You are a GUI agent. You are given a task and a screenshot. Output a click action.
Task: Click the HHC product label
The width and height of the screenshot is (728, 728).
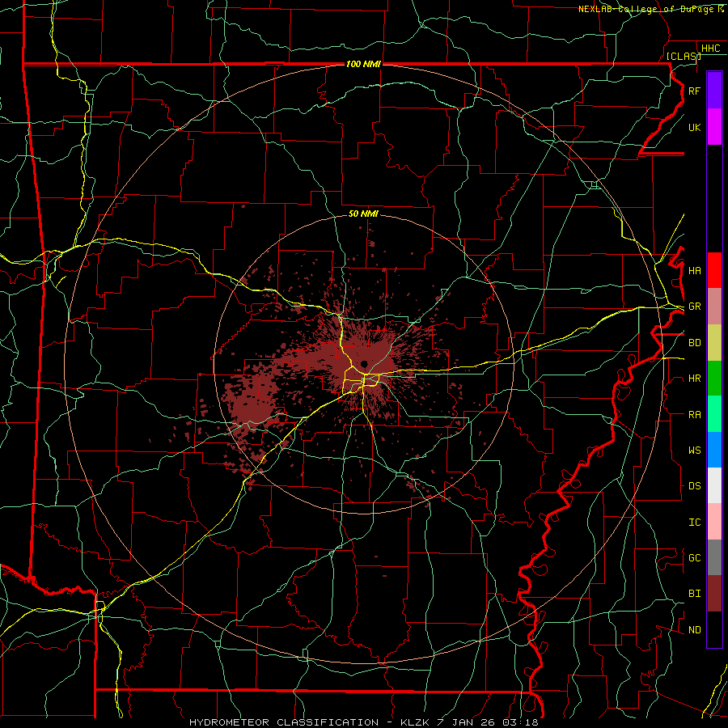pos(710,49)
